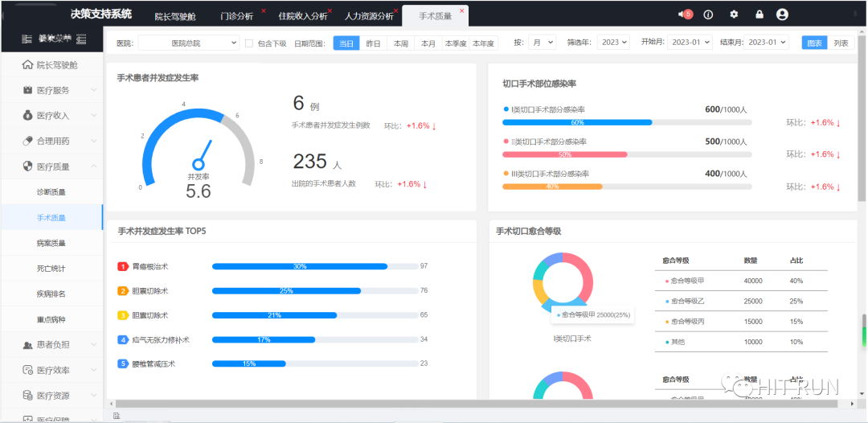Open the 筛选年 2023 year dropdown
Screen dimensions: 868x423
(614, 43)
